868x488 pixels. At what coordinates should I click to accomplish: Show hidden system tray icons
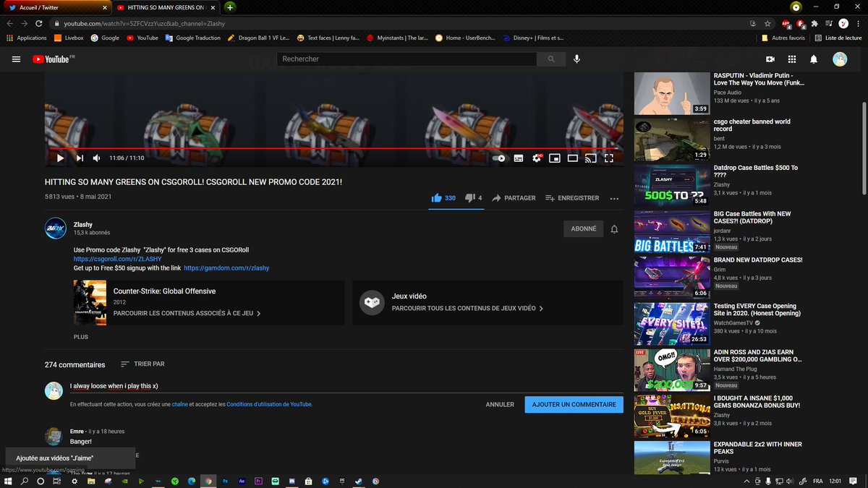click(x=747, y=481)
